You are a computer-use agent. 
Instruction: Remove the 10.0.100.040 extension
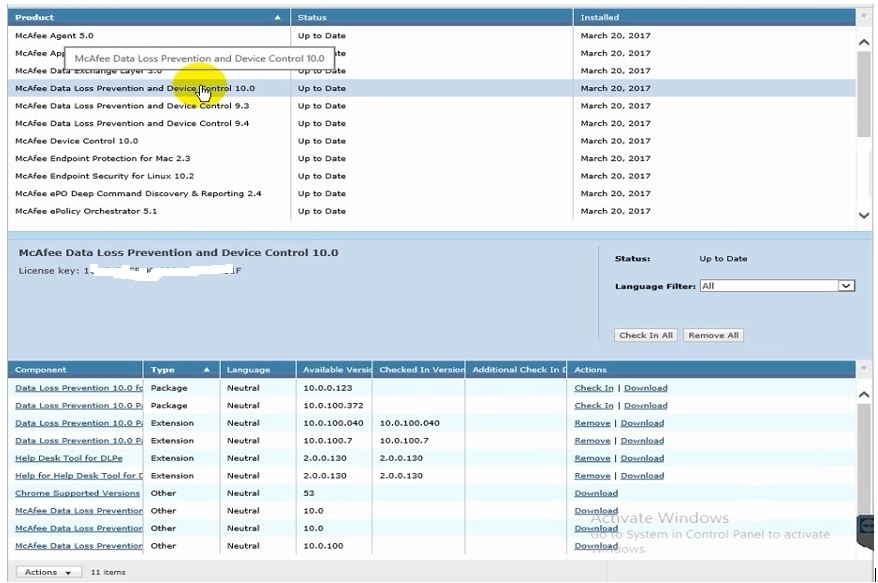(592, 423)
